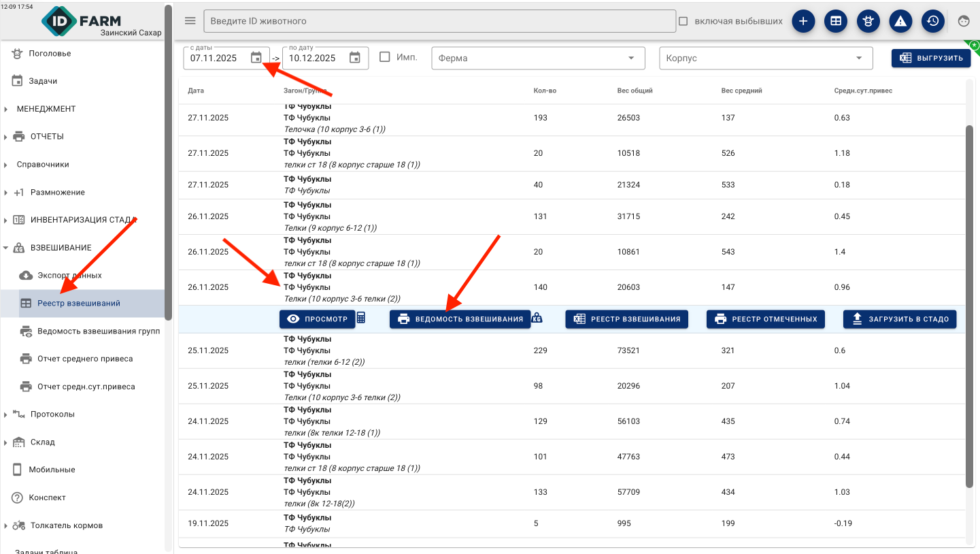
Task: Click the Средн.сут.привес column header
Action: [863, 91]
